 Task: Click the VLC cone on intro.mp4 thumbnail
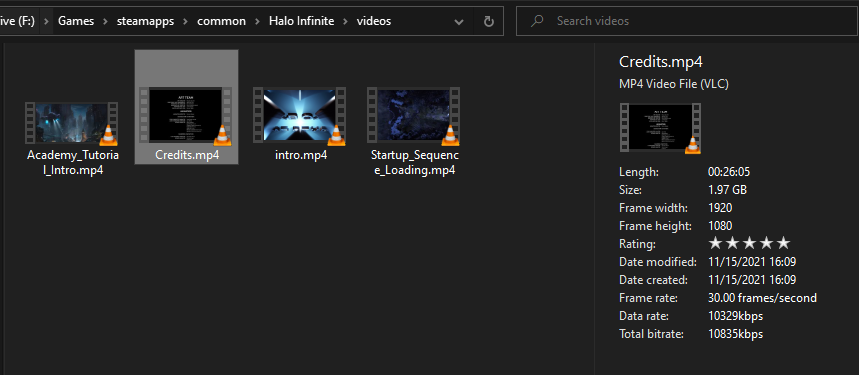(336, 135)
